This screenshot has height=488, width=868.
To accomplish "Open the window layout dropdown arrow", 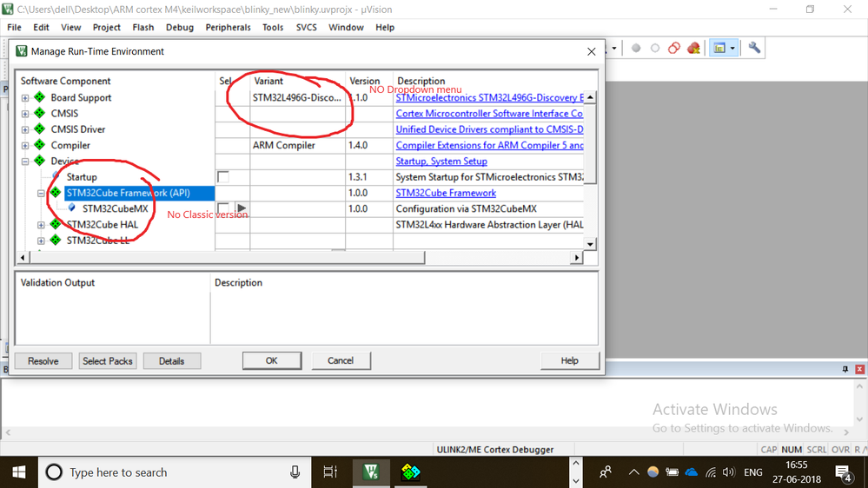I will point(732,48).
